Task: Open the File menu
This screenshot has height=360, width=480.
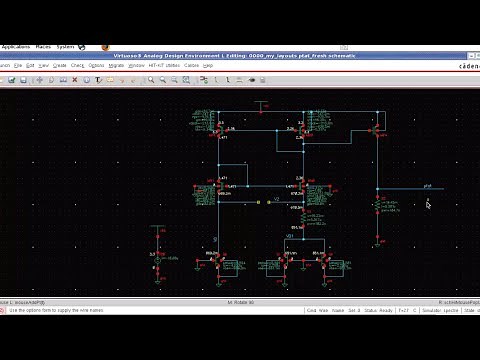Action: (x=18, y=65)
